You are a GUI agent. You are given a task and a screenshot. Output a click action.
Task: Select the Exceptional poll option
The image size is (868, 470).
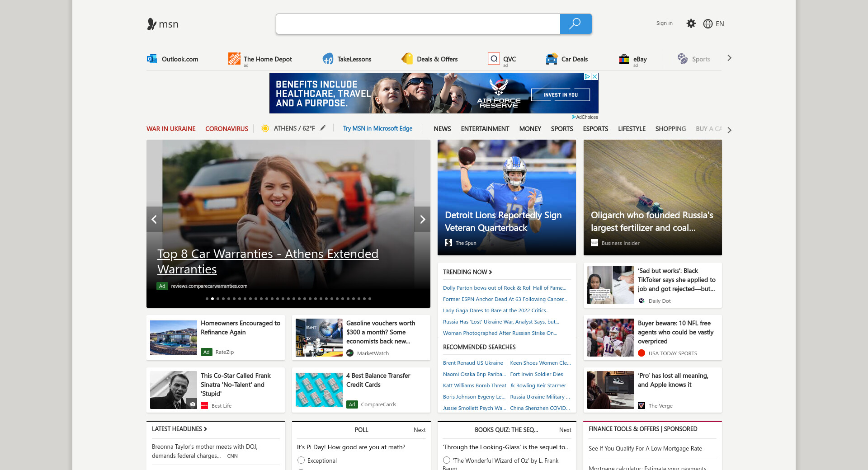pos(301,460)
